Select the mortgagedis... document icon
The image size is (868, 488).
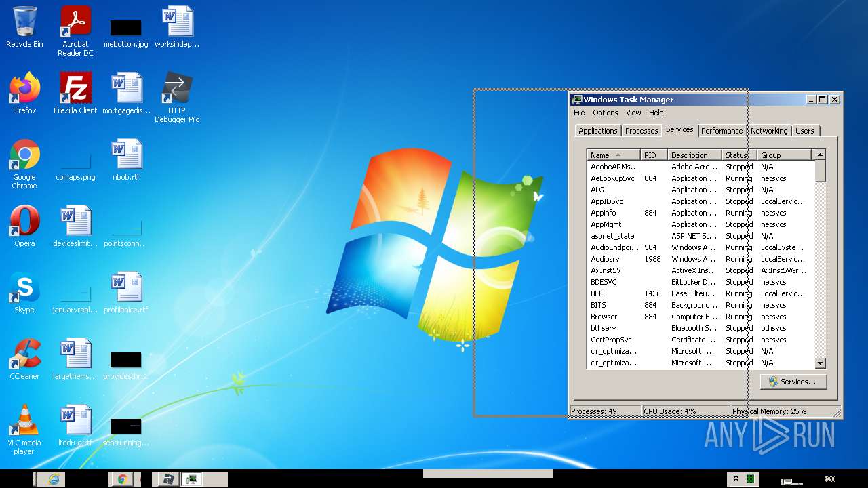(126, 94)
